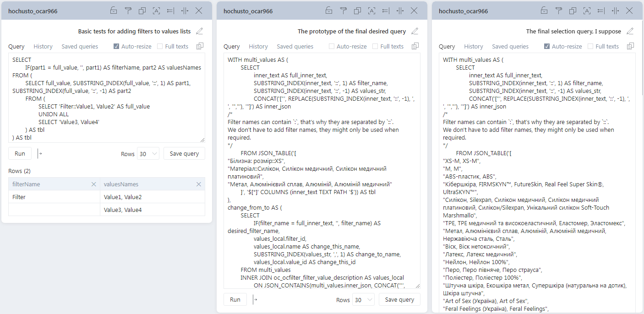The width and height of the screenshot is (644, 314).
Task: Open the rename [A] icon on first panel
Action: pos(156,10)
